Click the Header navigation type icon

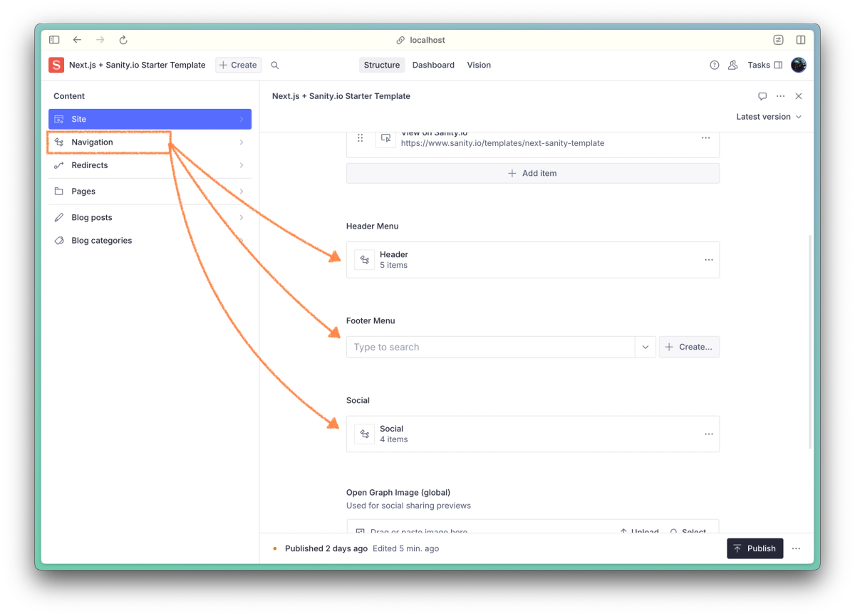[x=365, y=260]
